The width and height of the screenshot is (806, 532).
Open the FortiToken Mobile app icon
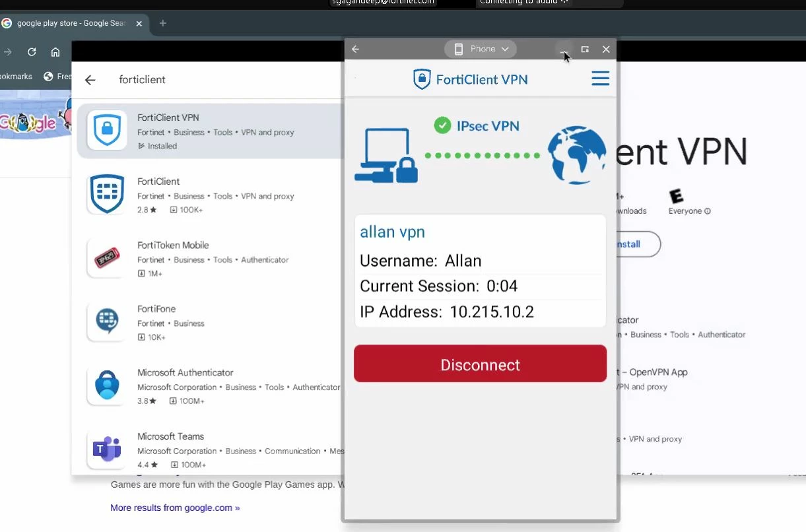click(x=107, y=258)
